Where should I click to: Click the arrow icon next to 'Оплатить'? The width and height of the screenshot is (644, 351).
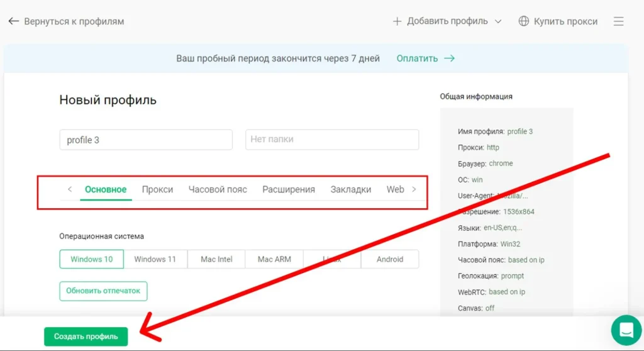coord(449,58)
